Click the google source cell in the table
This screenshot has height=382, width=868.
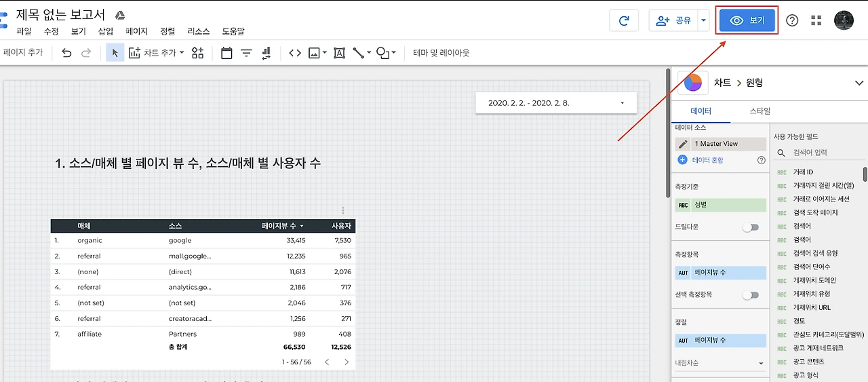click(x=180, y=240)
